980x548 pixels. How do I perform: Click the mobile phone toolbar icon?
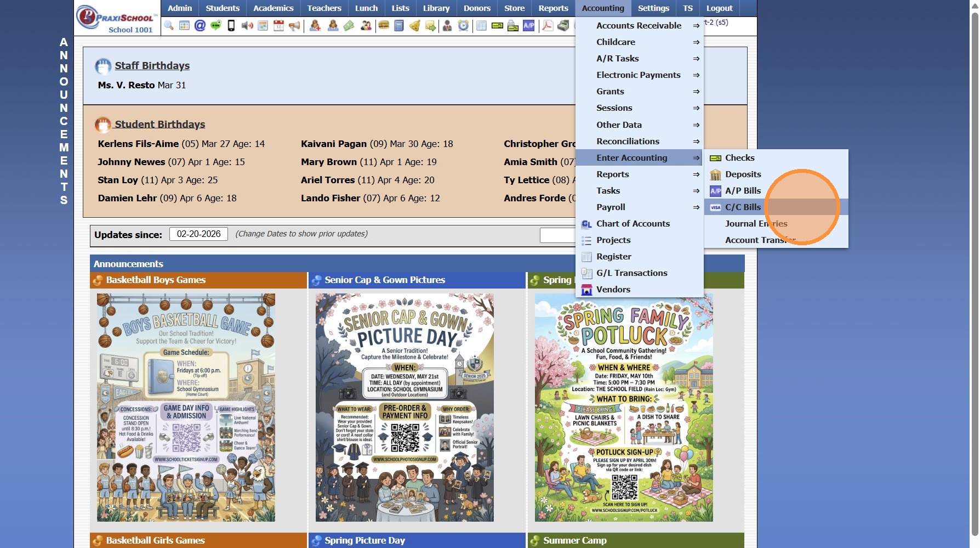point(231,25)
